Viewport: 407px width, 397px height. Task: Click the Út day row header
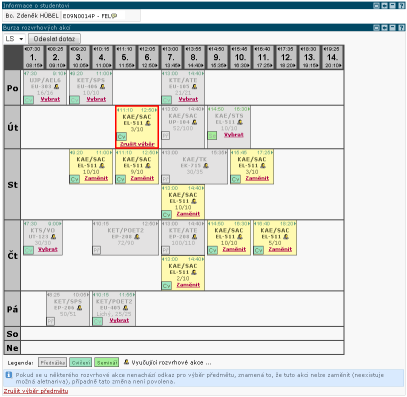[x=12, y=127]
